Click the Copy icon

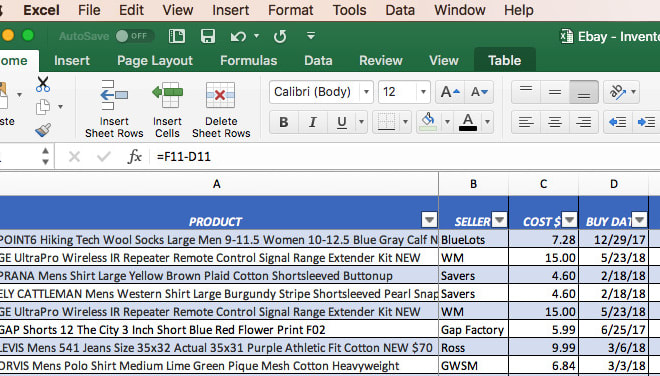tap(43, 107)
